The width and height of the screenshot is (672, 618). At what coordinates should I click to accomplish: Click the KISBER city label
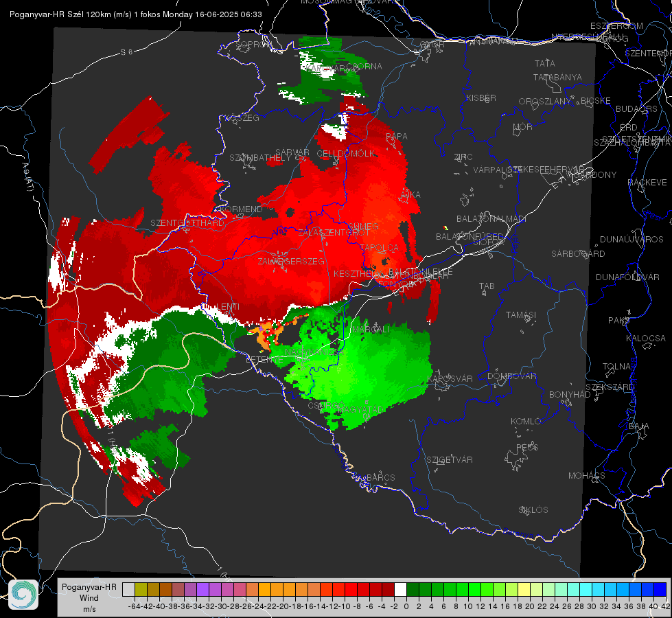481,98
